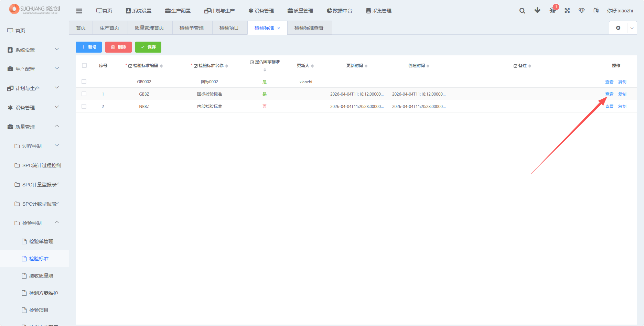Image resolution: width=644 pixels, height=326 pixels.
Task: Collapse 质量管理 in the sidebar
Action: 34,127
